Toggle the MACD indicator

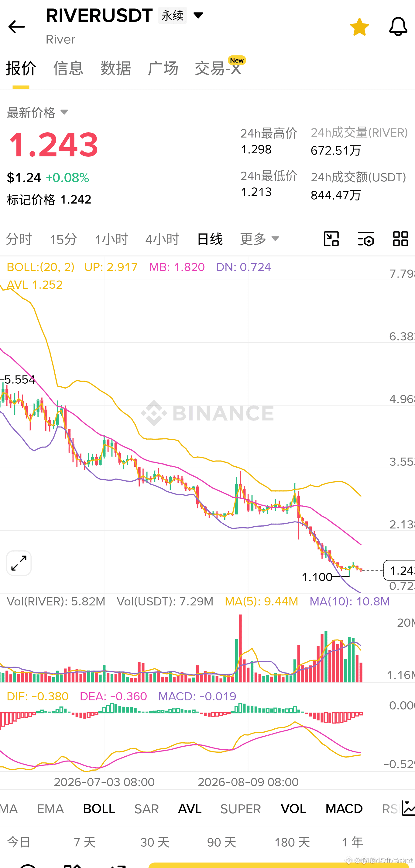pos(344,809)
